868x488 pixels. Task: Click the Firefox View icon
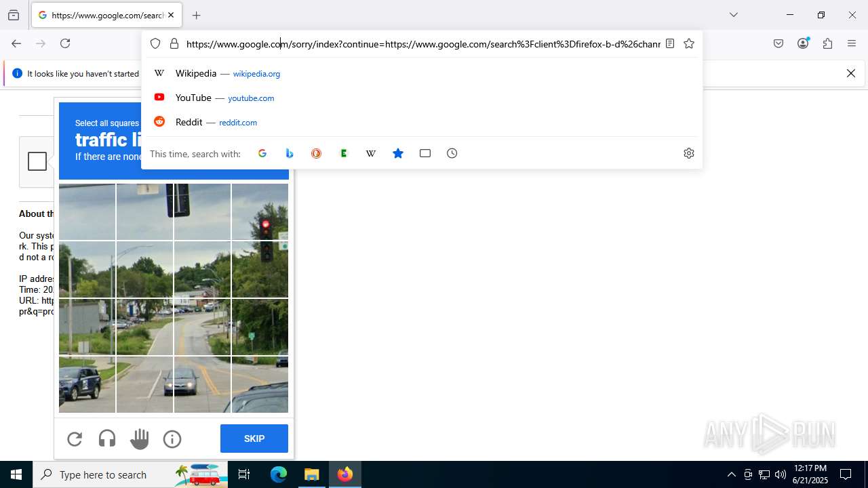click(14, 15)
